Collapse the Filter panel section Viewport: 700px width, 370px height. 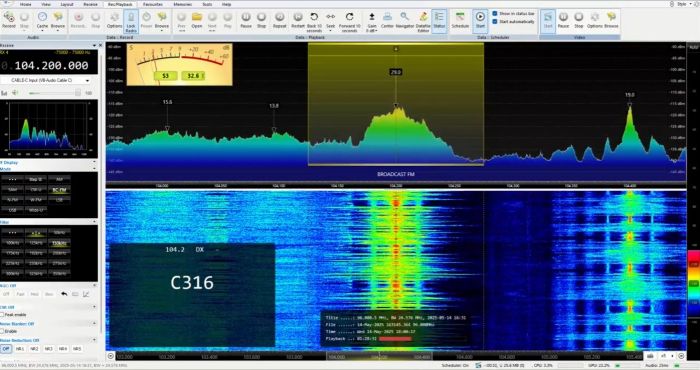(x=94, y=222)
